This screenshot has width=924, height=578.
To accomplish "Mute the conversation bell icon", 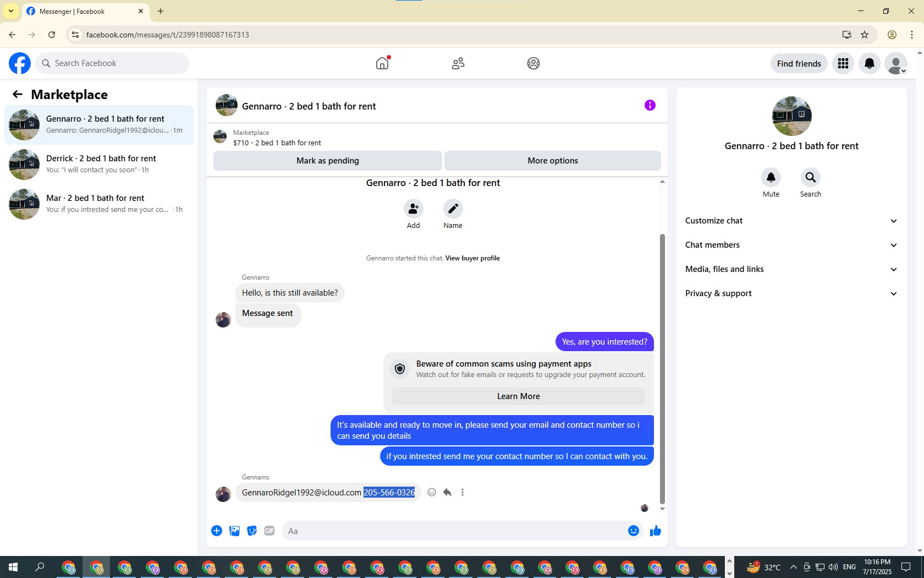I will click(x=771, y=177).
